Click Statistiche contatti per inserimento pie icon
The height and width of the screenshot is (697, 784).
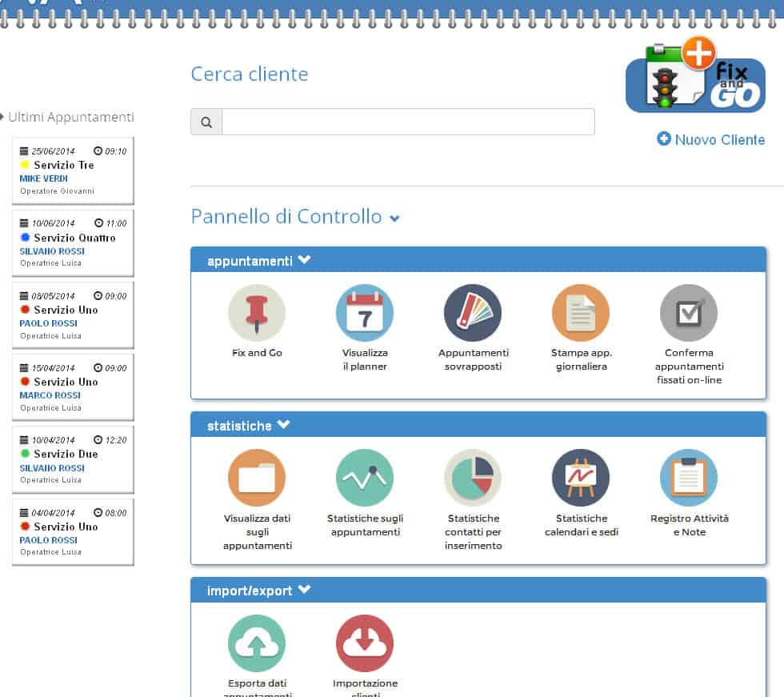click(x=473, y=478)
